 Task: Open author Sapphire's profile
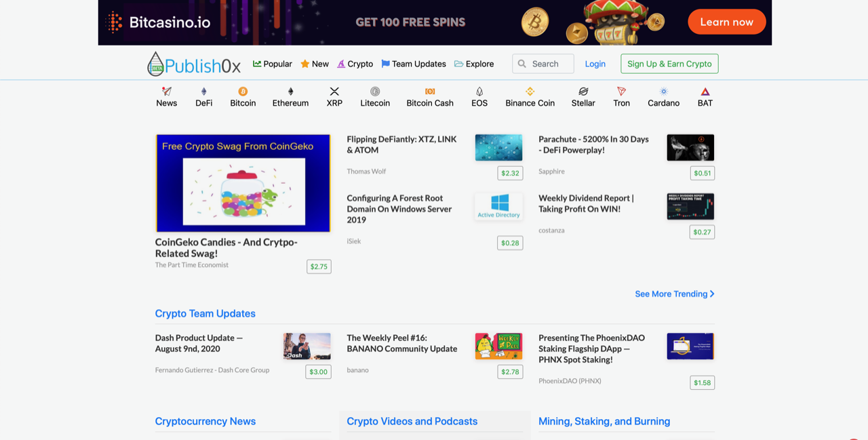pos(551,172)
